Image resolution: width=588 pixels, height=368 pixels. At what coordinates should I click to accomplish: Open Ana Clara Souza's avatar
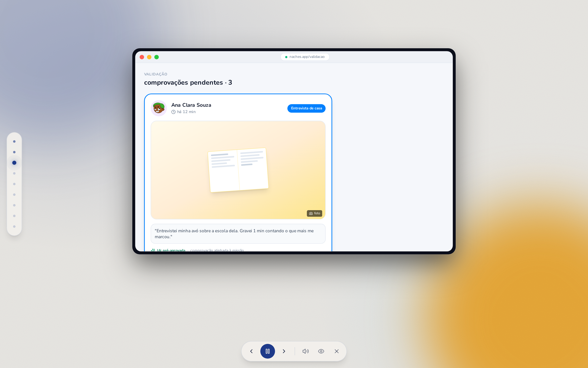tap(159, 108)
